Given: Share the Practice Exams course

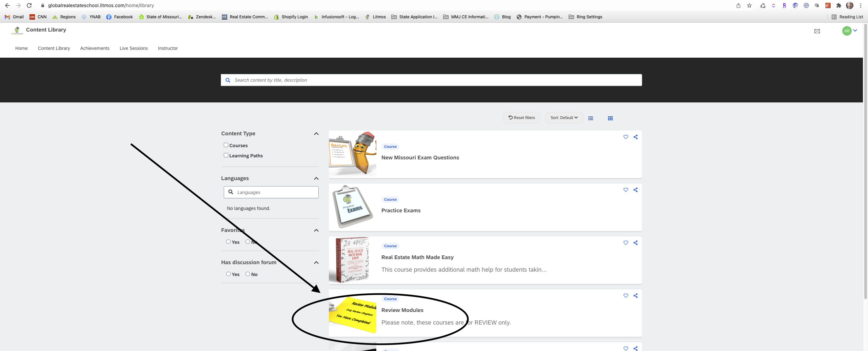Looking at the screenshot, I should tap(635, 190).
